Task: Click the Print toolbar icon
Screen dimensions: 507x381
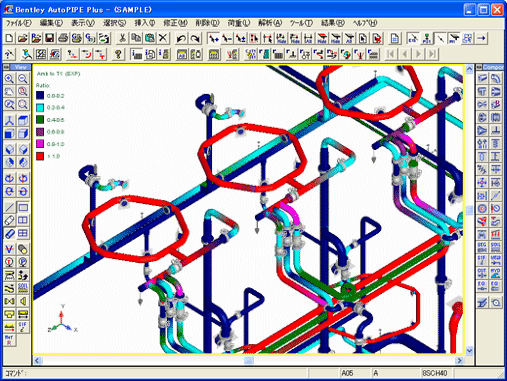Action: click(x=63, y=38)
